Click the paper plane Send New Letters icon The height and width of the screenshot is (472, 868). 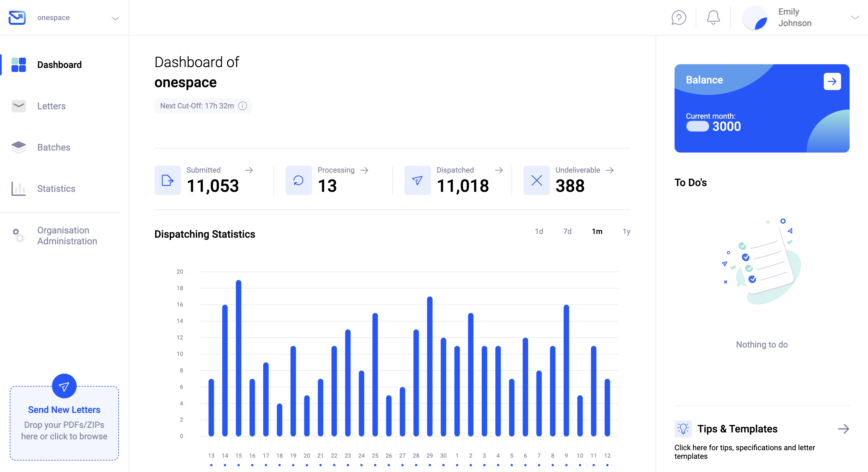pyautogui.click(x=64, y=386)
